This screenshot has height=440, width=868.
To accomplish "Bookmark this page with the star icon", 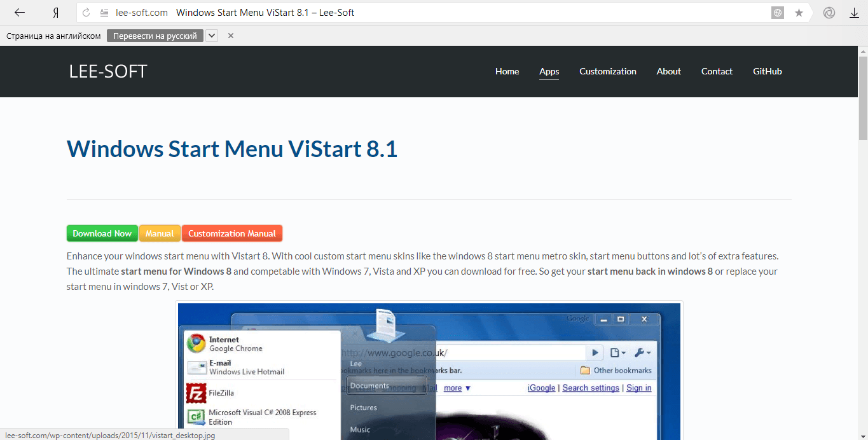I will click(x=799, y=13).
